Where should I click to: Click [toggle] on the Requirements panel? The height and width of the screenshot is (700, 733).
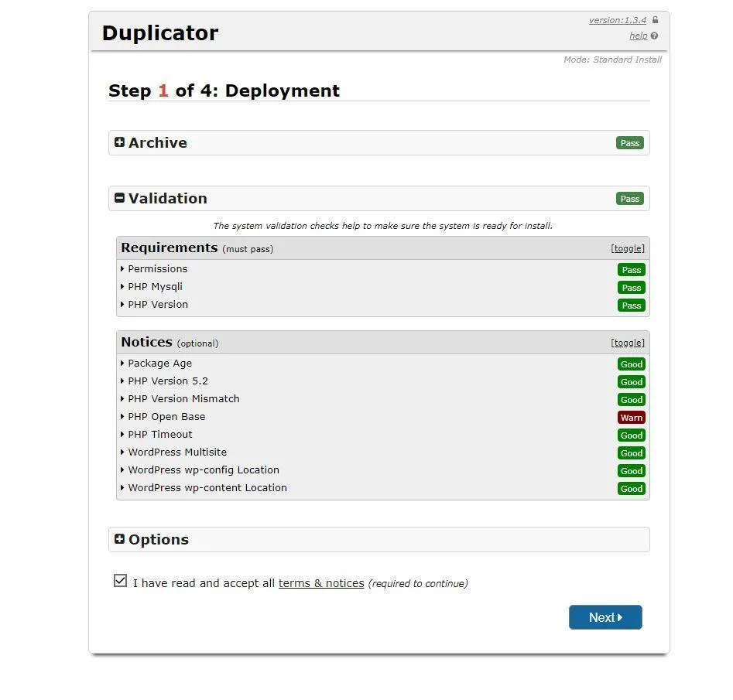[x=627, y=248]
